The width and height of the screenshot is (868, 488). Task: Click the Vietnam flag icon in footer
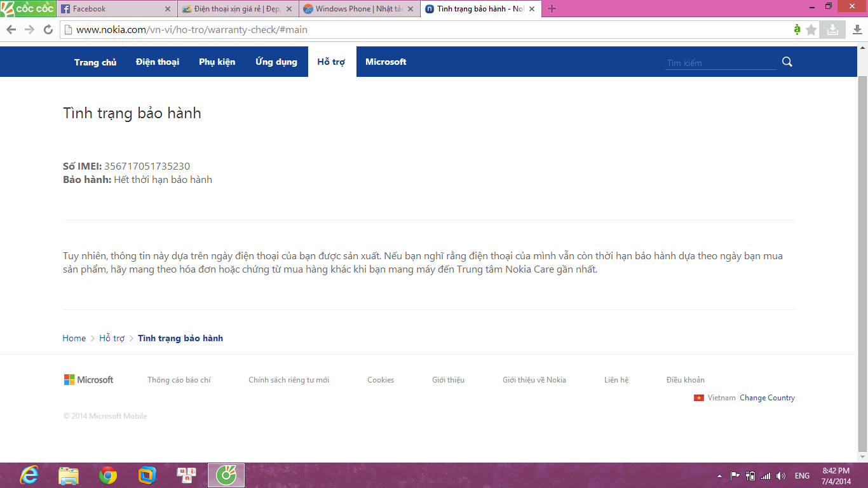(x=699, y=398)
